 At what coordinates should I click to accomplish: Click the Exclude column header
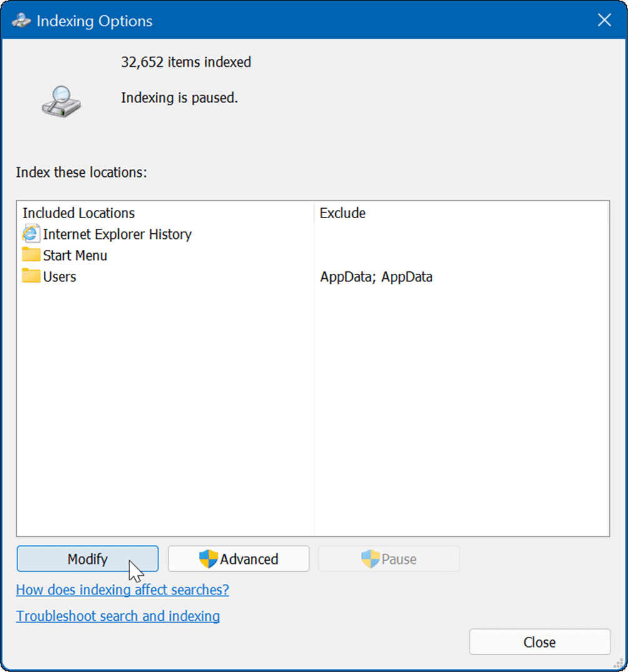pyautogui.click(x=342, y=213)
